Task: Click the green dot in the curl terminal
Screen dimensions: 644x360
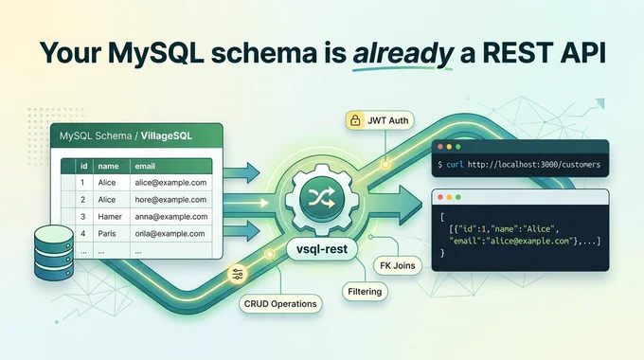Action: click(458, 147)
